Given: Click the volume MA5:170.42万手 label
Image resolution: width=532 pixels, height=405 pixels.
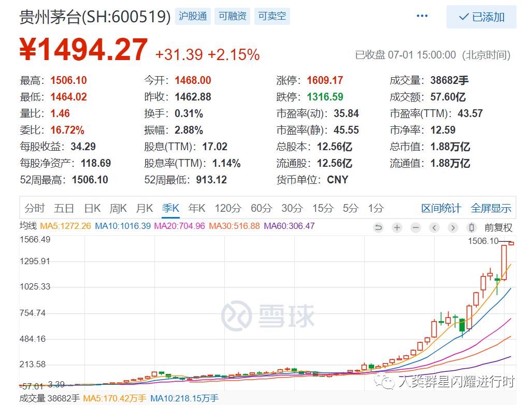Looking at the screenshot, I should coord(114,398).
